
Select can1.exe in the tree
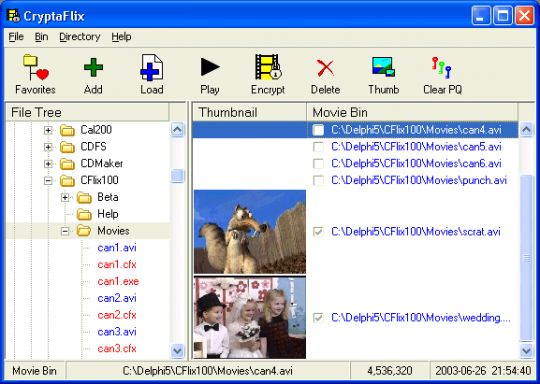point(118,281)
